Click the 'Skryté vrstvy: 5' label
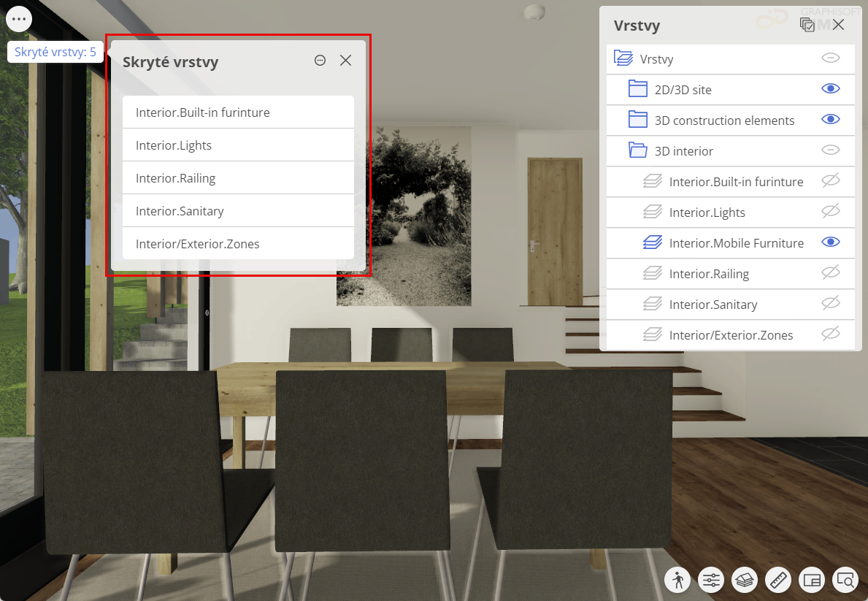Image resolution: width=868 pixels, height=601 pixels. (55, 52)
